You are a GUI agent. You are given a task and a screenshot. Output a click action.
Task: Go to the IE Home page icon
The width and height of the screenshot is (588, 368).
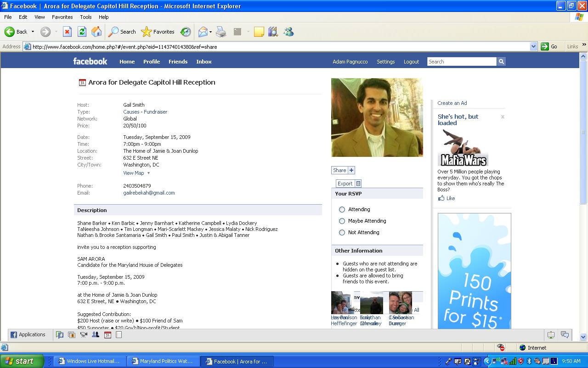click(96, 32)
